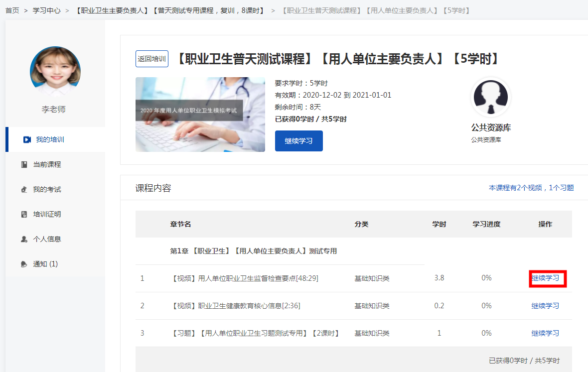588x372 pixels.
Task: Click the 返回培训 button
Action: click(x=151, y=59)
